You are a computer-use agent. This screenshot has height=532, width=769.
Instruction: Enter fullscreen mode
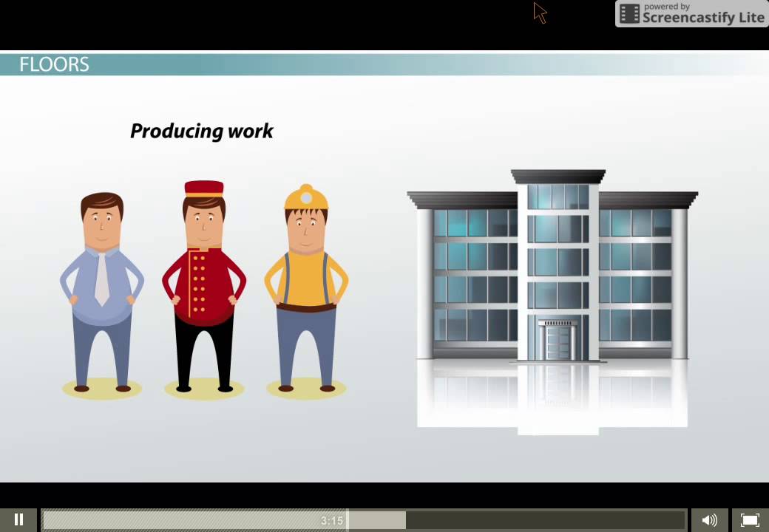(x=750, y=519)
